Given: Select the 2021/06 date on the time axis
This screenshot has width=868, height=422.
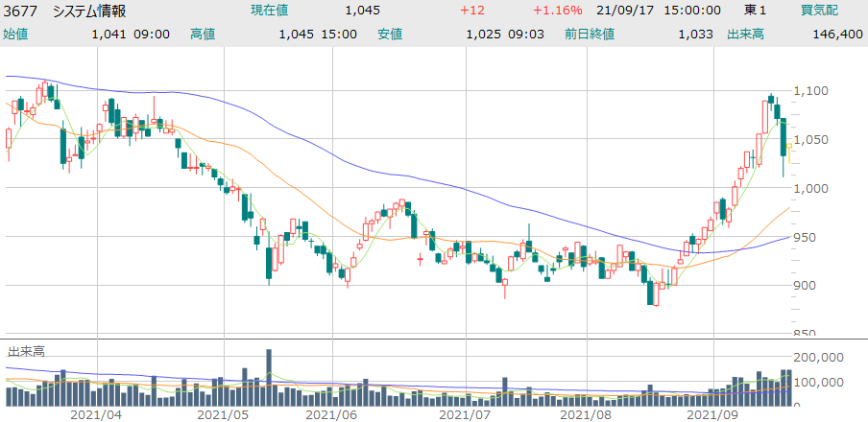Looking at the screenshot, I should pos(329,415).
